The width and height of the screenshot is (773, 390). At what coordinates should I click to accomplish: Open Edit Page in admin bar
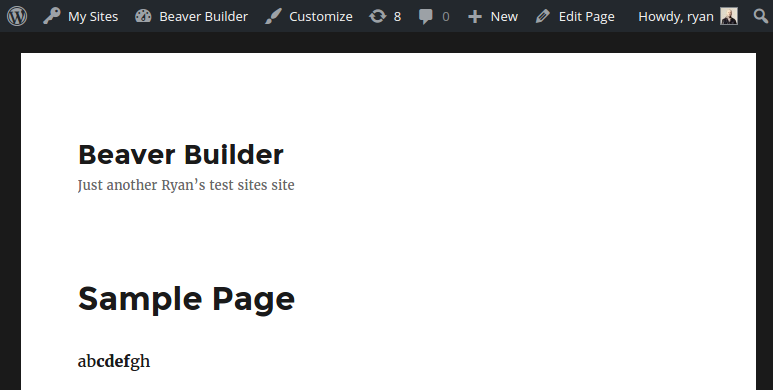pyautogui.click(x=586, y=17)
